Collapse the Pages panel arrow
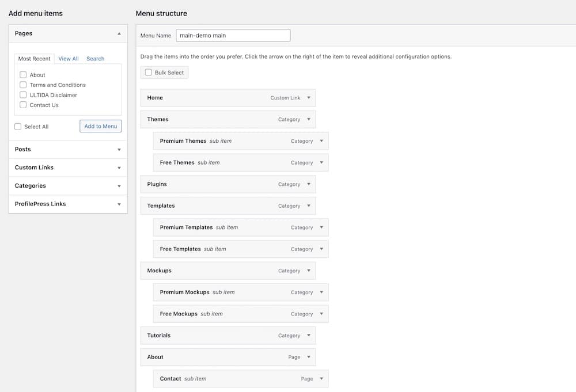This screenshot has height=392, width=576. [x=119, y=34]
